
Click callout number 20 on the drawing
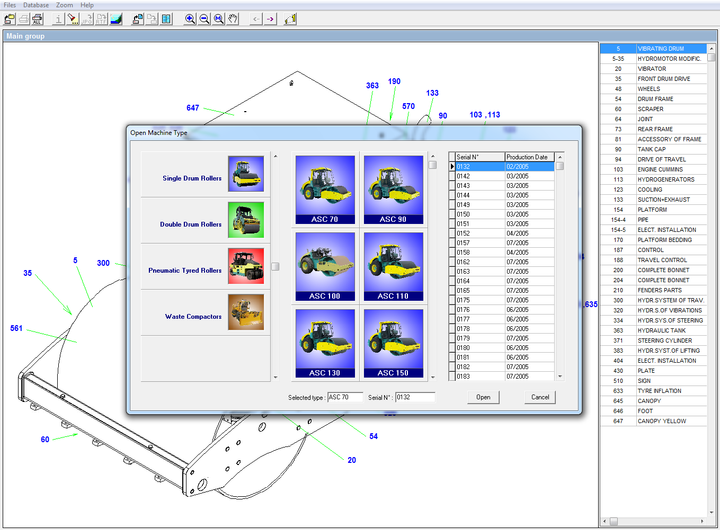[352, 460]
